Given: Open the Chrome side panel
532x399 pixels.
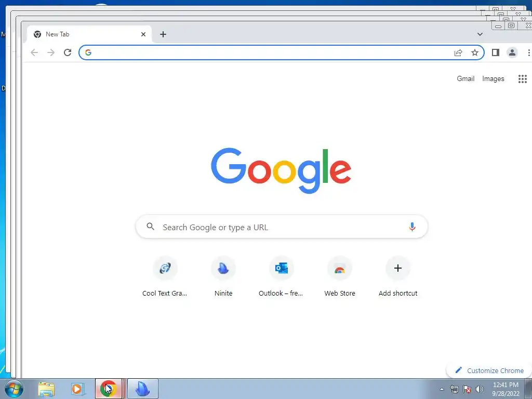Looking at the screenshot, I should (x=495, y=52).
